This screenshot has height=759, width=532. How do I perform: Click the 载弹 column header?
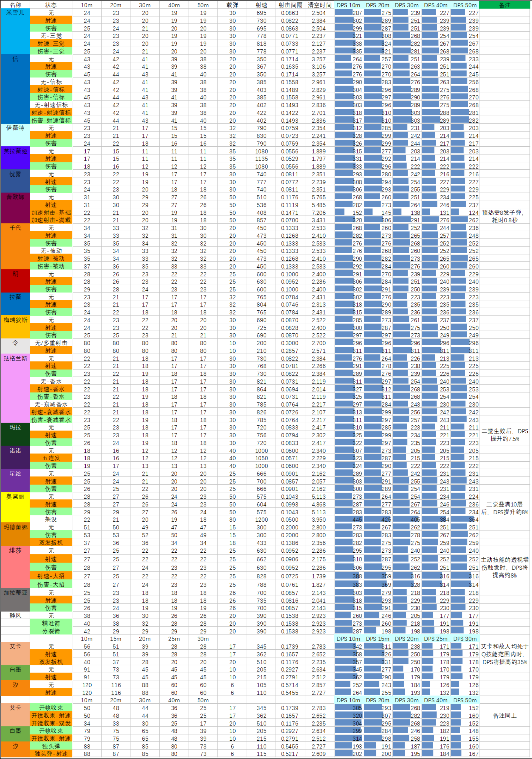[x=232, y=5]
